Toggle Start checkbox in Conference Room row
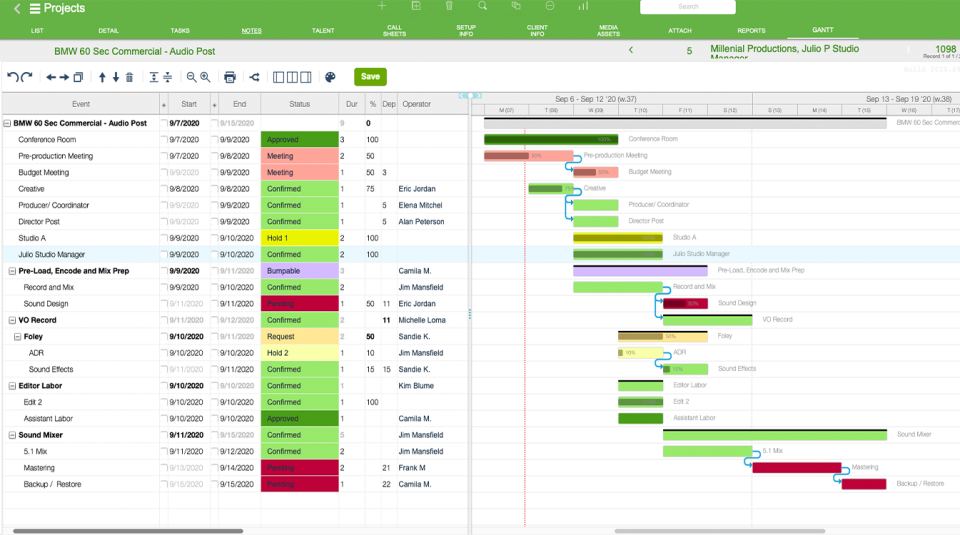Screen dimensions: 960x535 tap(164, 140)
